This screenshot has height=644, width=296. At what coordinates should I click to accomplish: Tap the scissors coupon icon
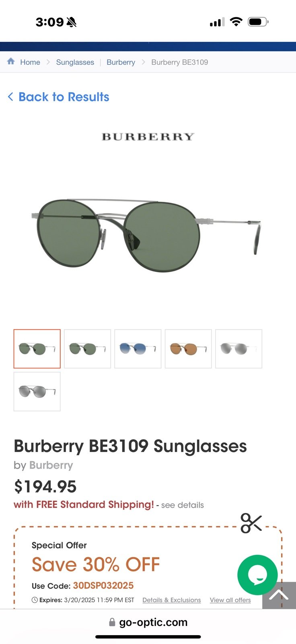[x=251, y=523]
